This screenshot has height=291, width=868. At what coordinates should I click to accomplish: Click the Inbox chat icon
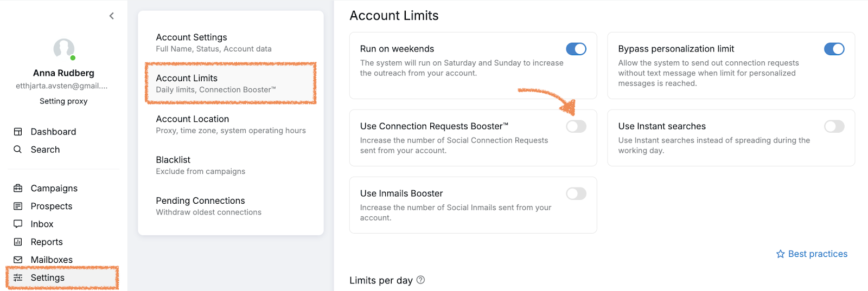[x=18, y=224]
